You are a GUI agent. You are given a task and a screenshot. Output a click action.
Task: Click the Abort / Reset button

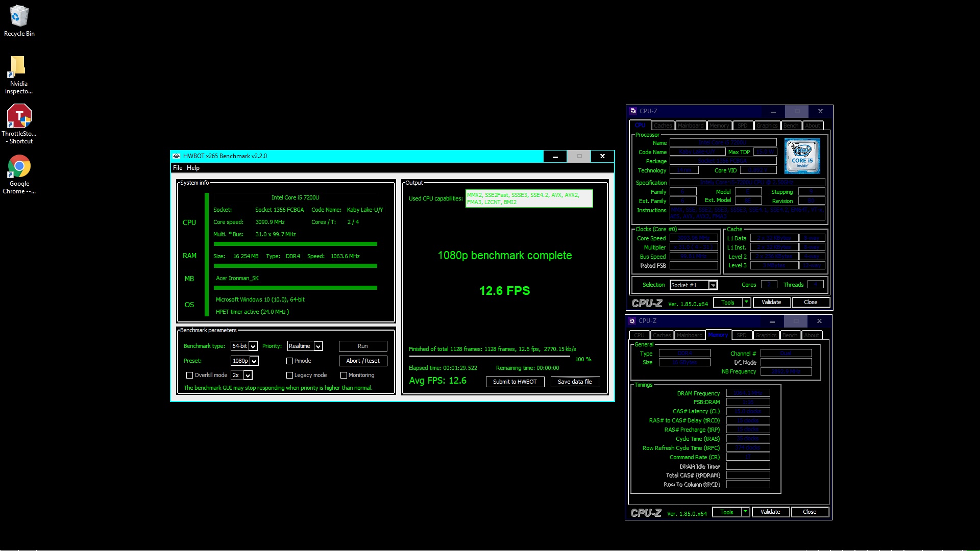pyautogui.click(x=363, y=361)
